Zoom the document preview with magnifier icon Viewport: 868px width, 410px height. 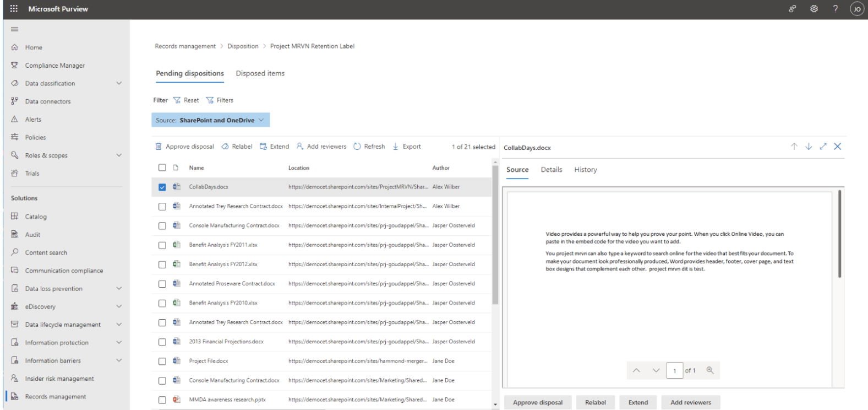coord(710,370)
